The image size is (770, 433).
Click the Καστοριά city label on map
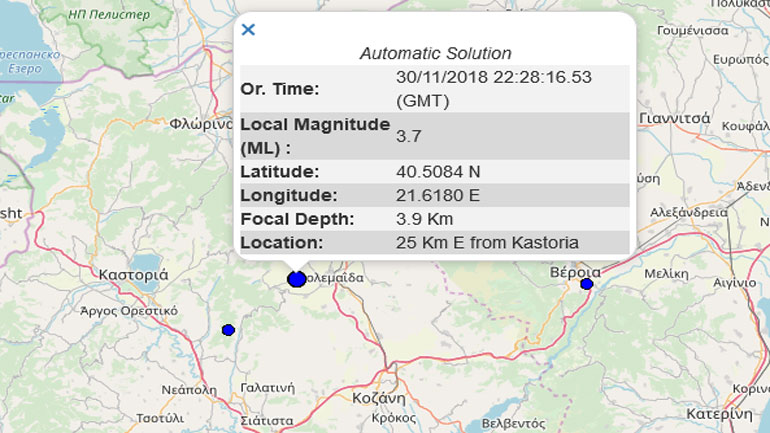134,273
